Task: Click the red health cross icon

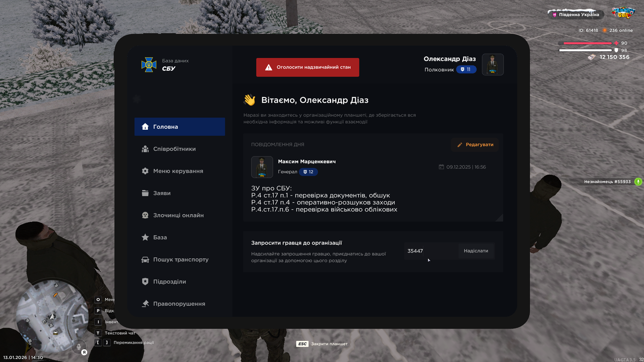Action: coord(616,43)
